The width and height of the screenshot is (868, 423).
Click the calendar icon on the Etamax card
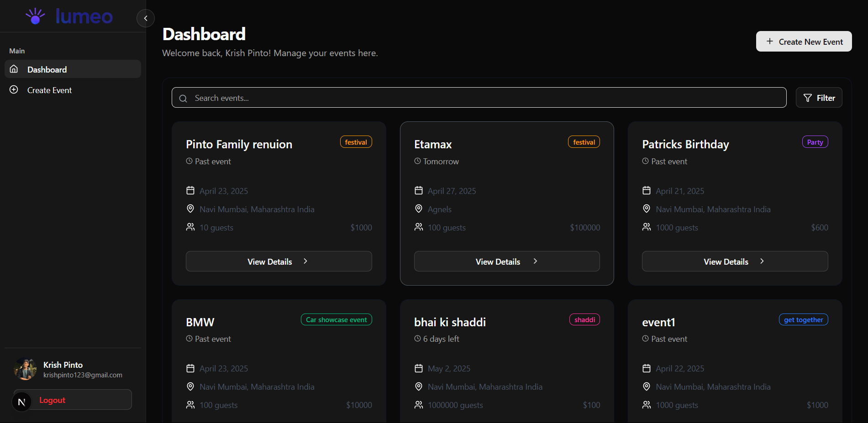pos(419,190)
